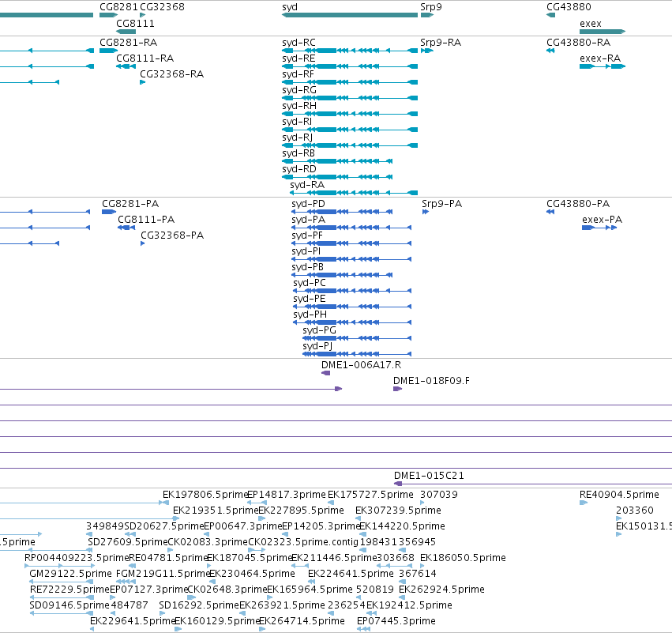Select transcript syd-RG
Image resolution: width=672 pixels, height=633 pixels.
299,90
